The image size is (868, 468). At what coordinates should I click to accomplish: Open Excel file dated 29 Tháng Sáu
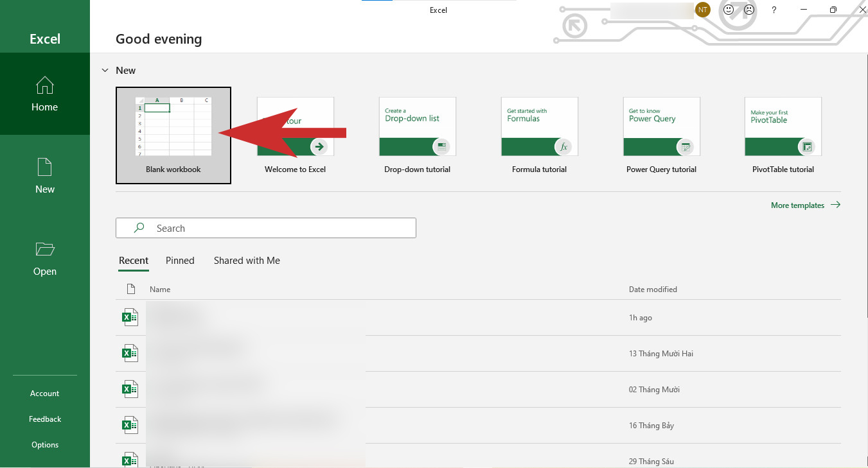point(478,456)
